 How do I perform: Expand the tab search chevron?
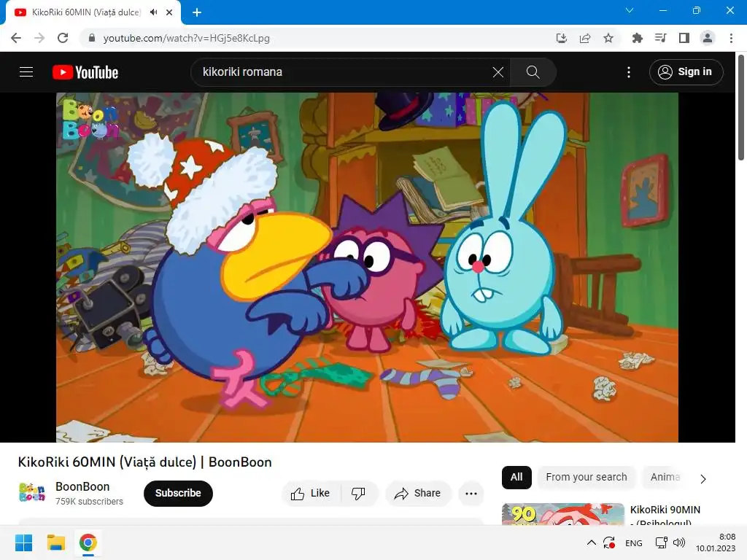tap(630, 10)
